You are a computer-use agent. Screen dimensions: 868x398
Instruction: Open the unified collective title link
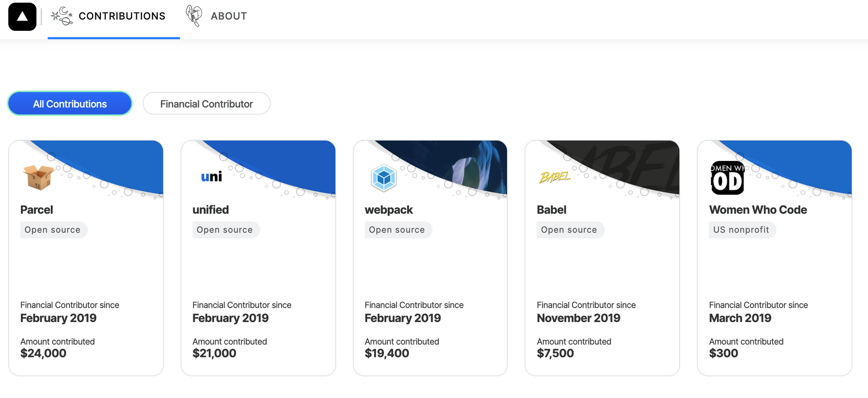click(210, 210)
